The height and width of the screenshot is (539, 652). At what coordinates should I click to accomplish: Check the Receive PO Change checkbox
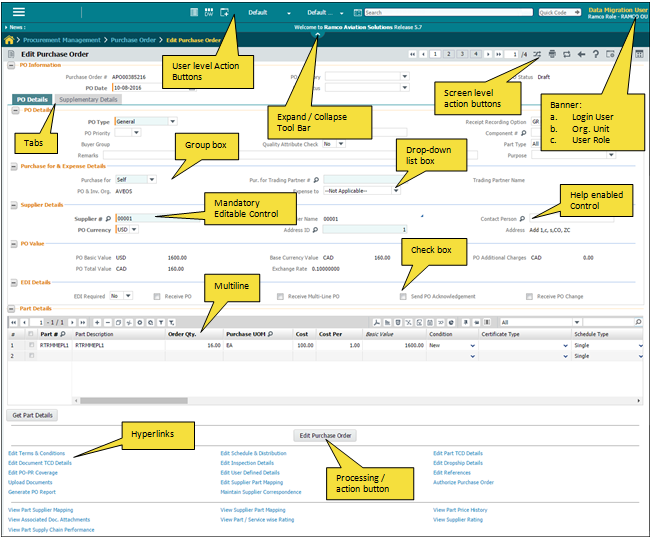point(529,296)
